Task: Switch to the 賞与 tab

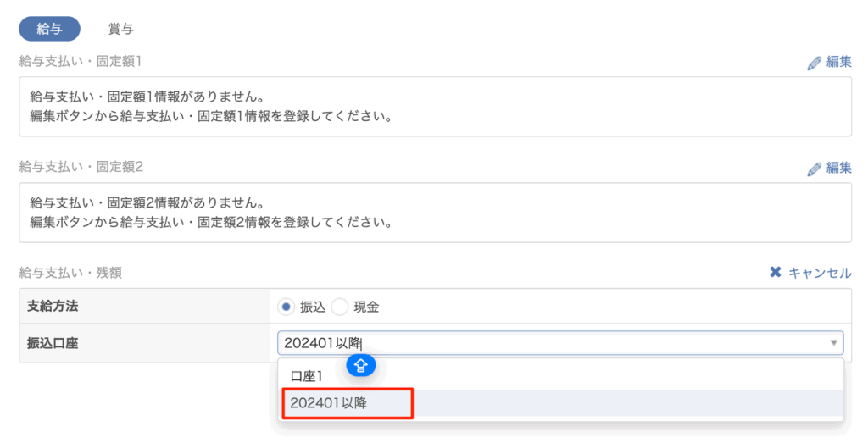Action: (x=120, y=29)
